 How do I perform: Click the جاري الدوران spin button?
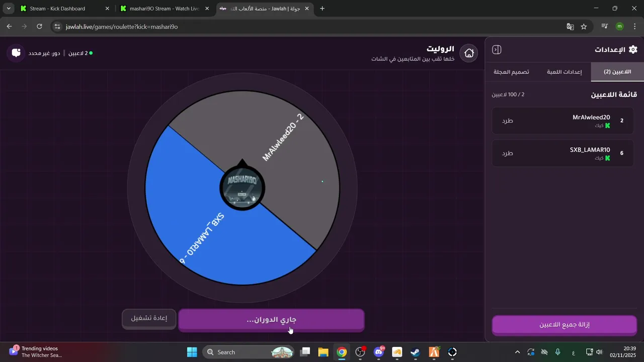coord(271,320)
